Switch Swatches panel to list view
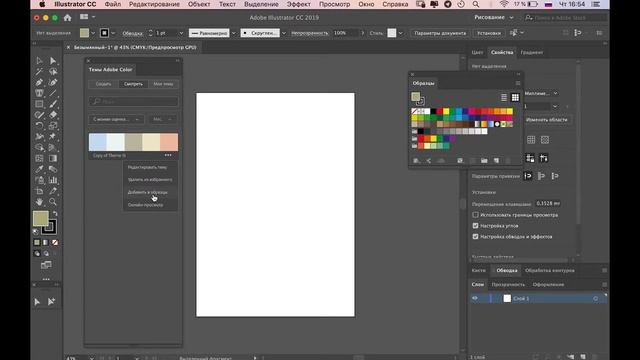Viewport: 640px width, 360px height. click(x=504, y=98)
